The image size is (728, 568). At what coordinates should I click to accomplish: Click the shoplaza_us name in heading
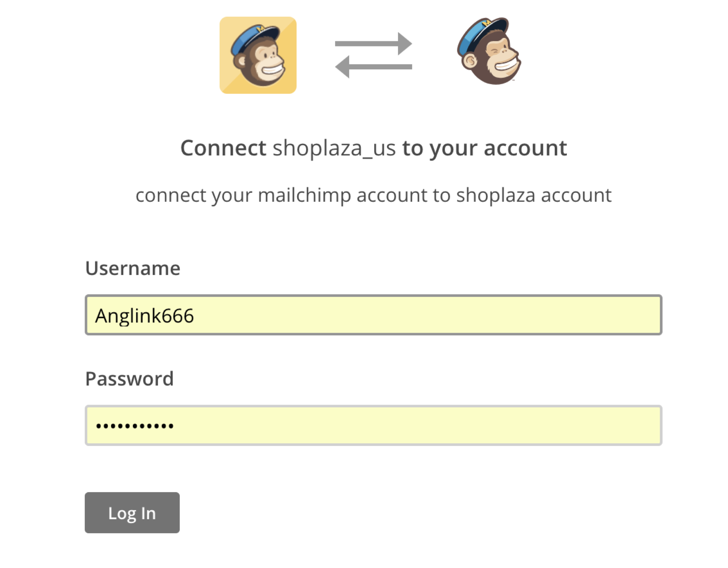pyautogui.click(x=334, y=149)
